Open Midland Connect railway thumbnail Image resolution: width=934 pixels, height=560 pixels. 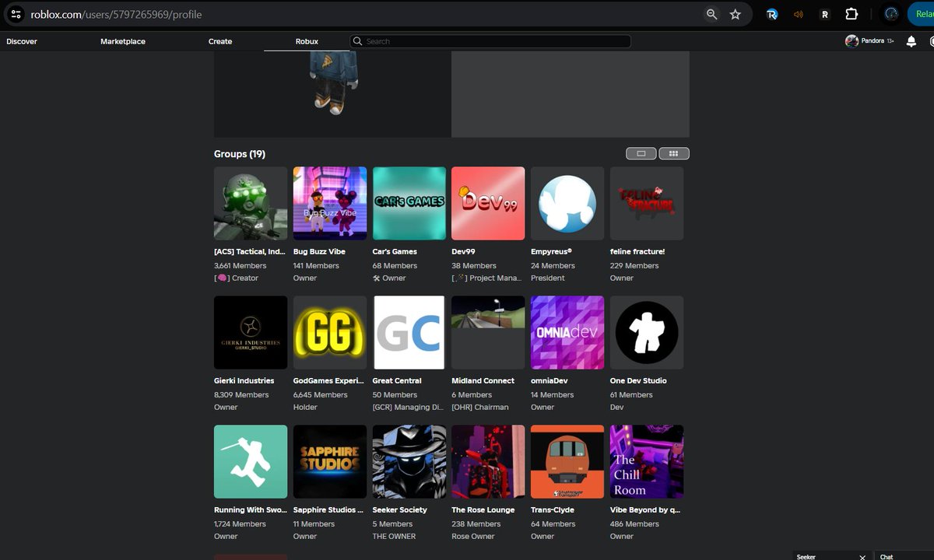[488, 332]
